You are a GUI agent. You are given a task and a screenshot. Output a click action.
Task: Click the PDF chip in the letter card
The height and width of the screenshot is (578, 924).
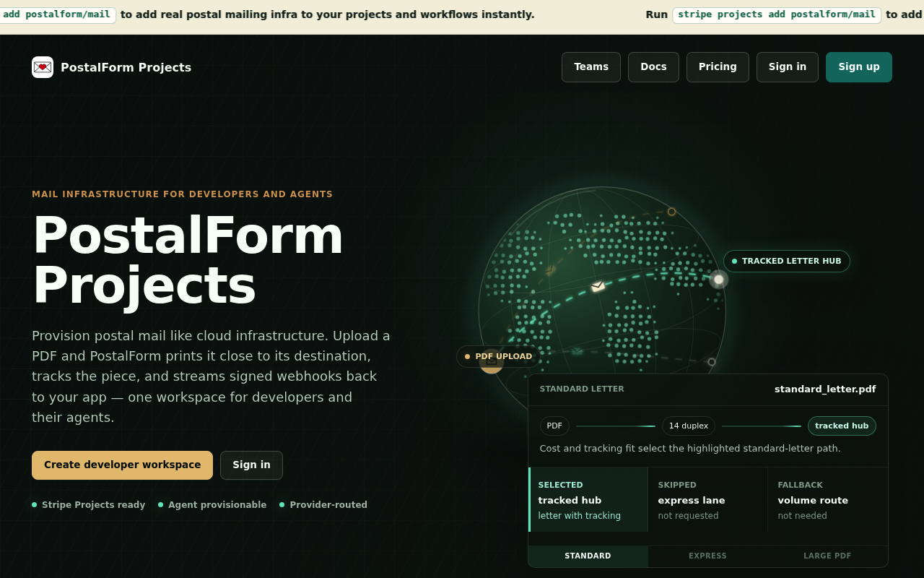(554, 426)
